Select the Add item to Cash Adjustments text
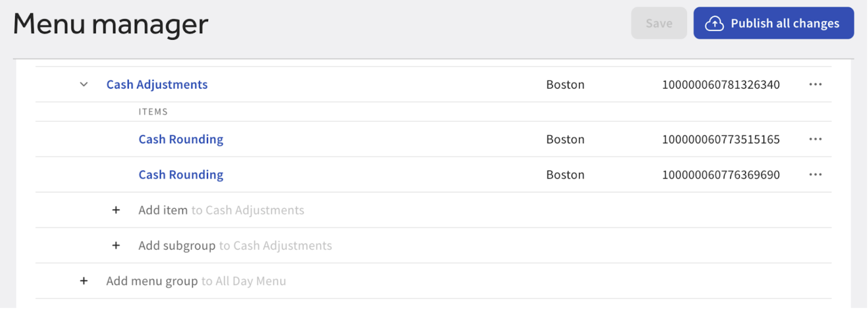868x309 pixels. point(221,210)
